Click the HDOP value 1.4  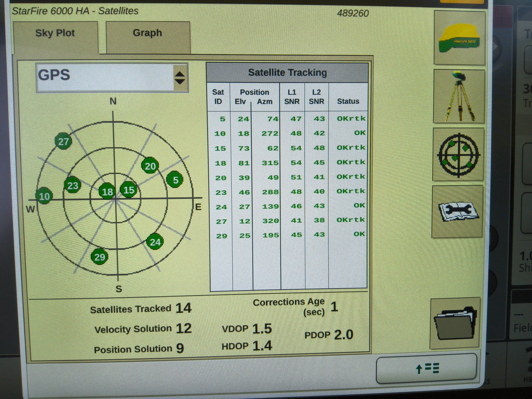coord(262,346)
